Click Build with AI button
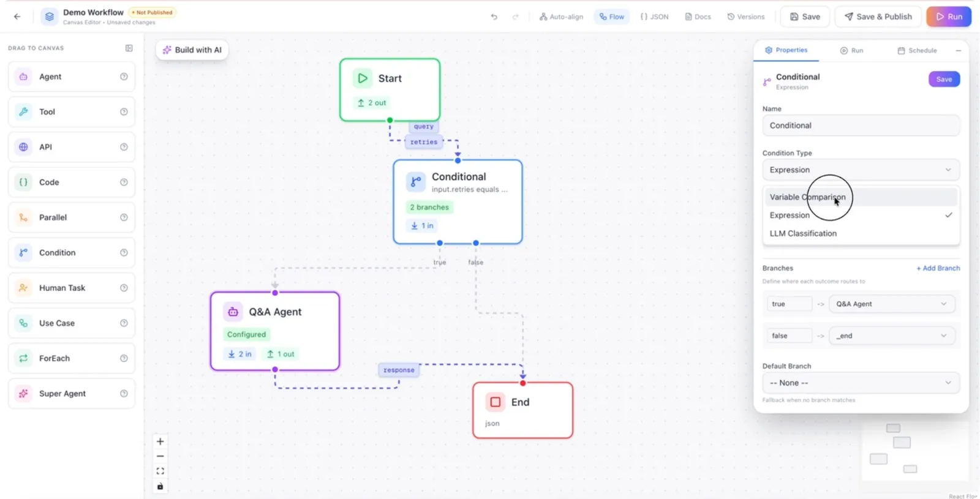This screenshot has height=499, width=980. (192, 50)
